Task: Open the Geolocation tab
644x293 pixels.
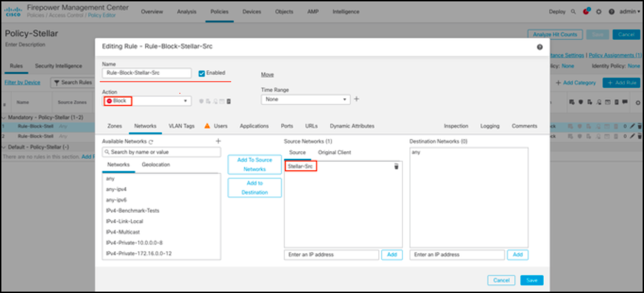Action: point(156,165)
